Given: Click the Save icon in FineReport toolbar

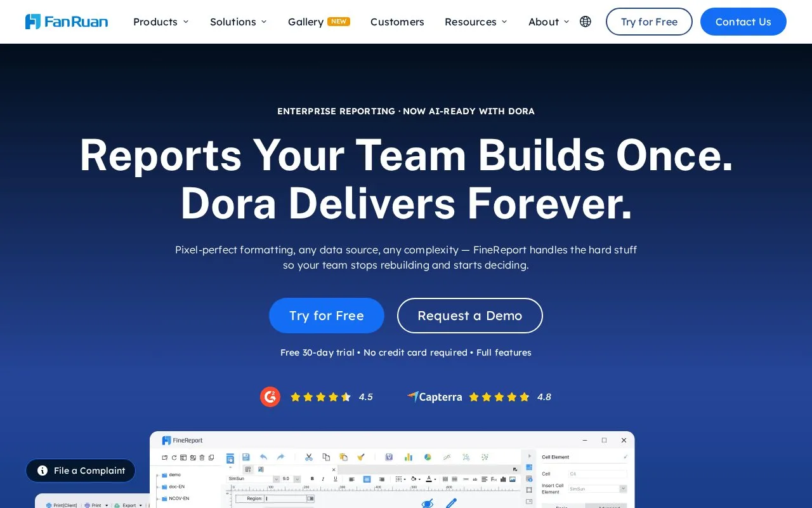Looking at the screenshot, I should (246, 457).
